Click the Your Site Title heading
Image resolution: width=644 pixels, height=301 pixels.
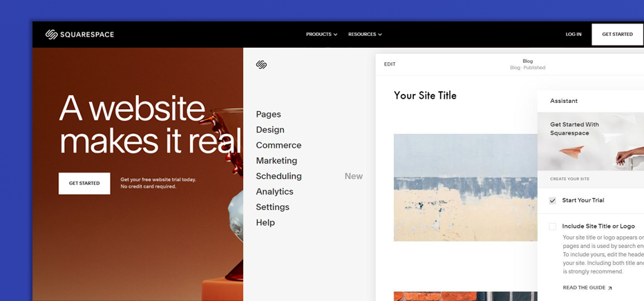(x=425, y=95)
